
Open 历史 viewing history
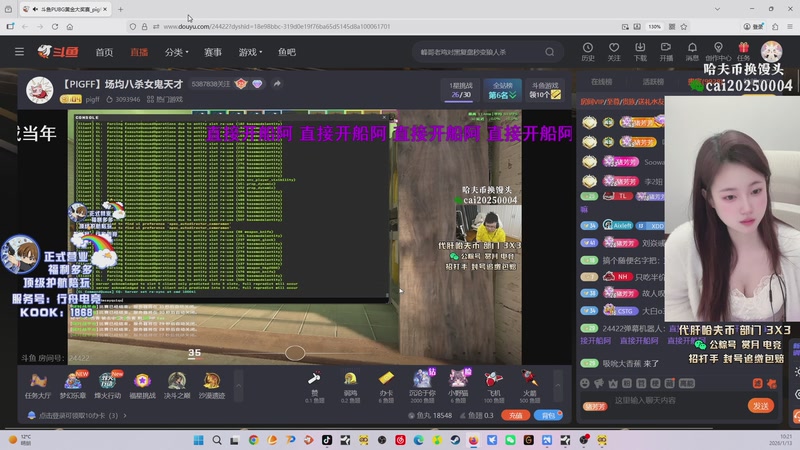pos(588,52)
